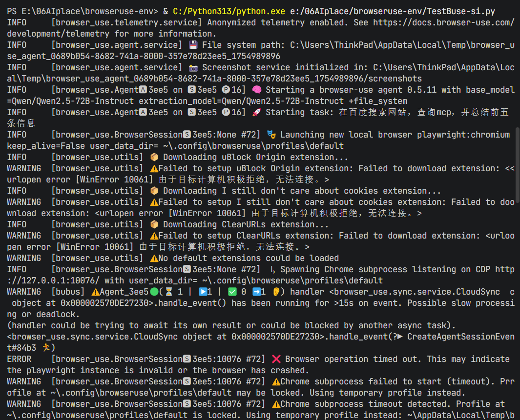The image size is (520, 420).
Task: Click the 'se_agent_0689b054-8682-741a-8000-357e78d23ee5_1754989896' text
Action: click(144, 56)
